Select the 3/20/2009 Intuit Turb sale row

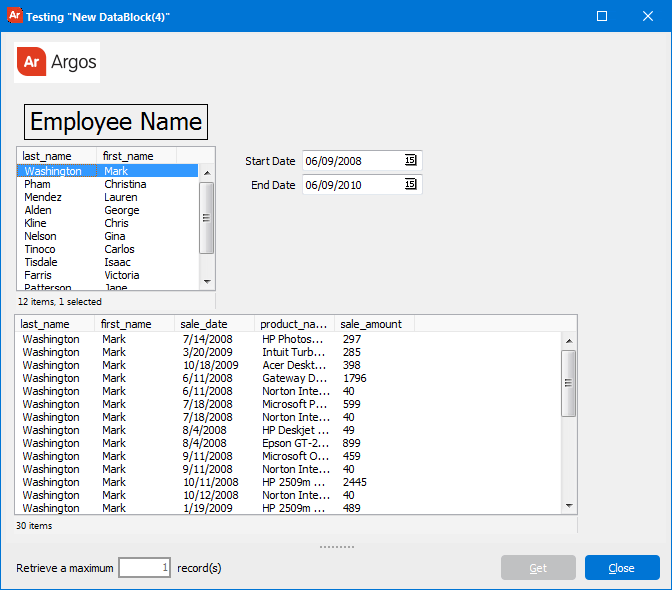point(288,352)
